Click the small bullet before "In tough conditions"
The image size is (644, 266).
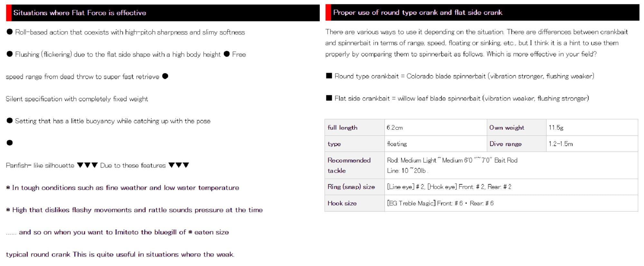point(8,188)
